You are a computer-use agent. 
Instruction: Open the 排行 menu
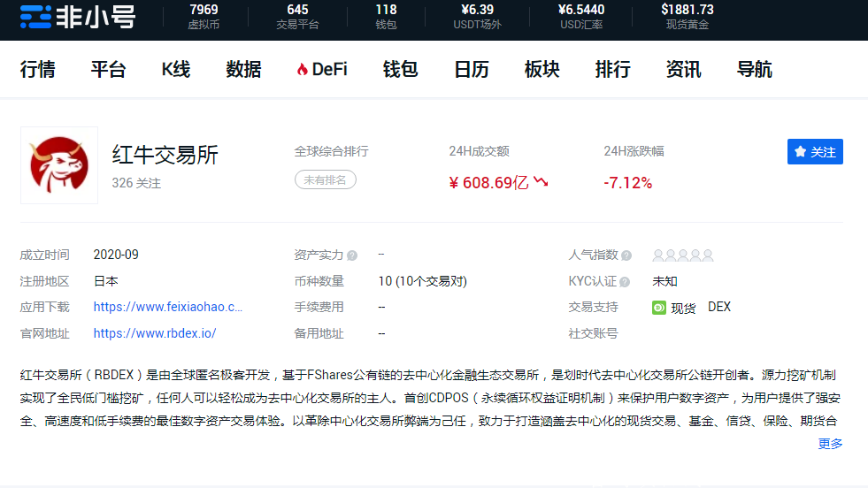(613, 70)
